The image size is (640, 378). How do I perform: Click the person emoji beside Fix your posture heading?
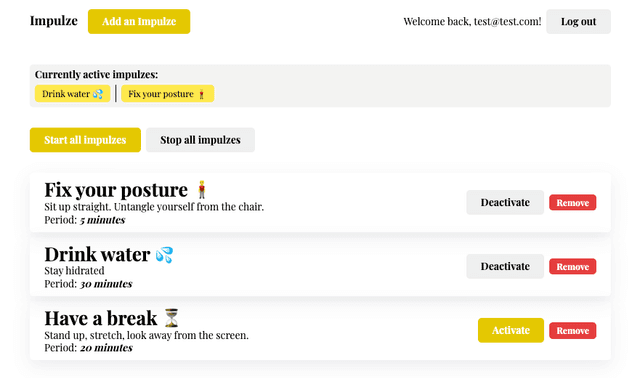[x=202, y=190]
